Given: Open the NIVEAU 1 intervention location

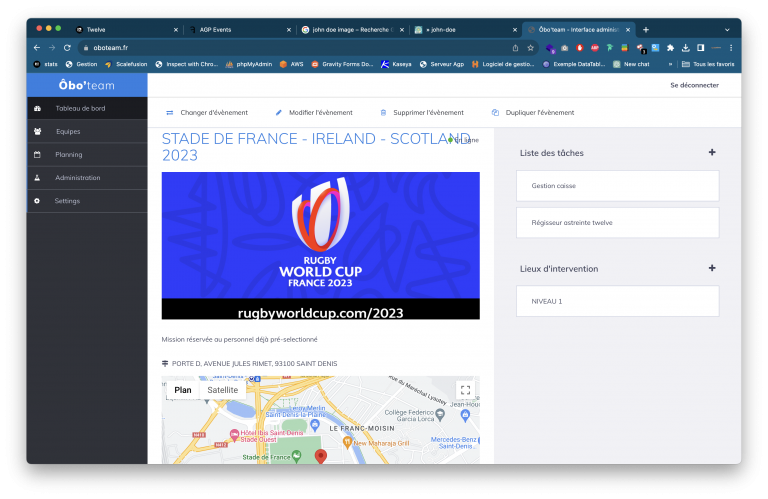Looking at the screenshot, I should click(618, 301).
